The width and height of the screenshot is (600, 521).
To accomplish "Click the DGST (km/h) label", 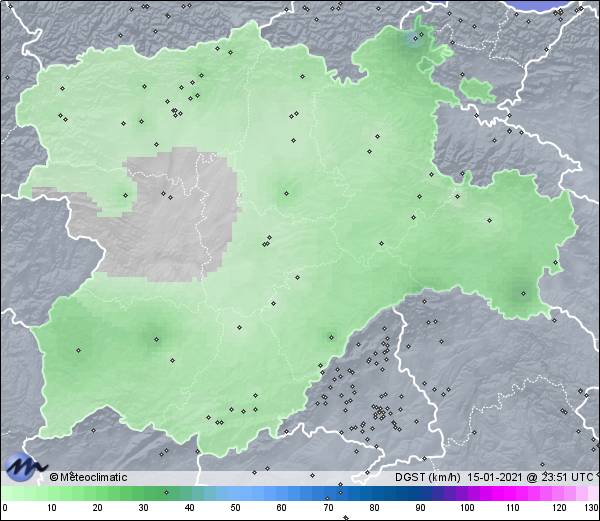I will tap(428, 477).
